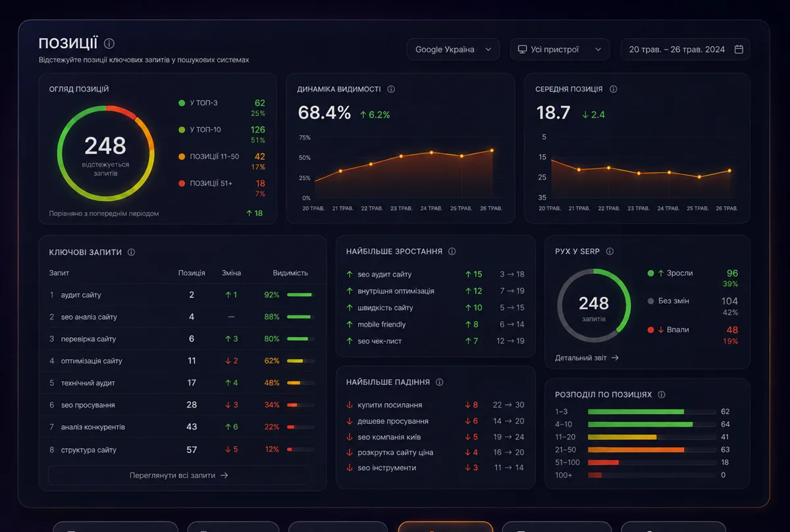The width and height of the screenshot is (790, 532).
Task: Click 248 запитів donut in РУХ У SERP
Action: [594, 305]
